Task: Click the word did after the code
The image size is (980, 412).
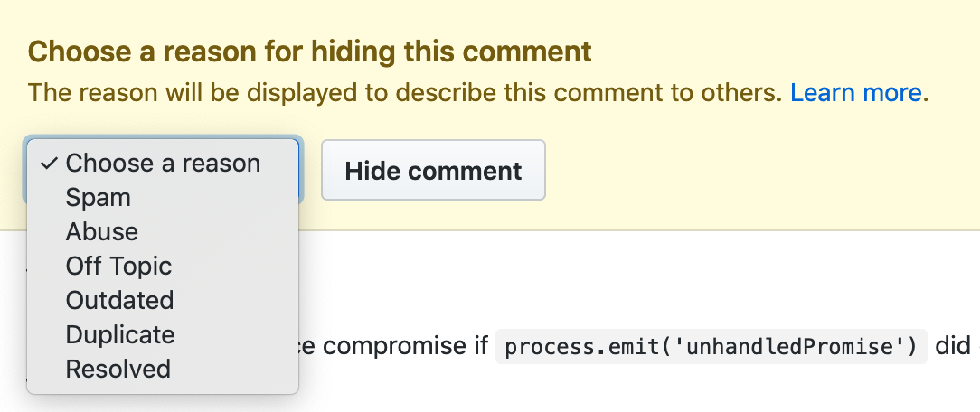Action: (x=952, y=347)
